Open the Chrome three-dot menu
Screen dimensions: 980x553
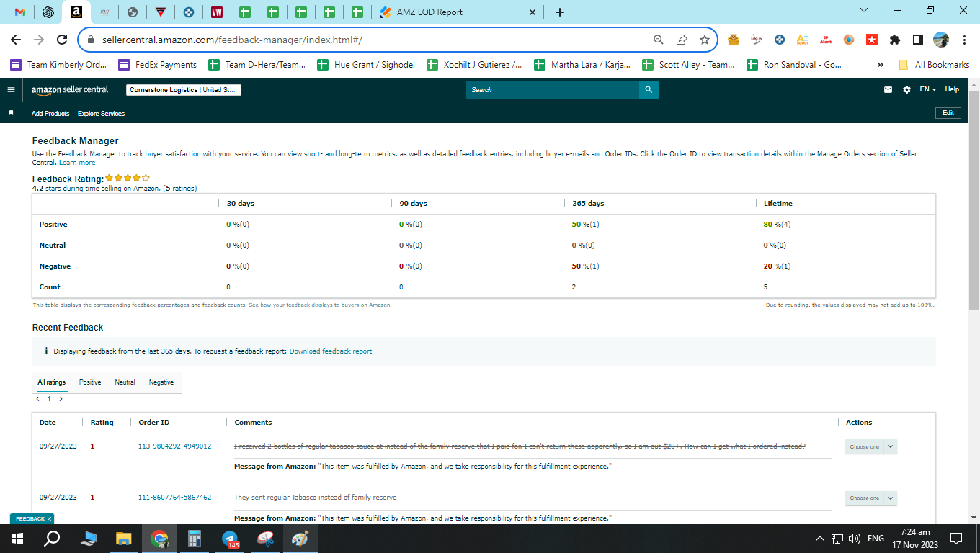coord(964,40)
